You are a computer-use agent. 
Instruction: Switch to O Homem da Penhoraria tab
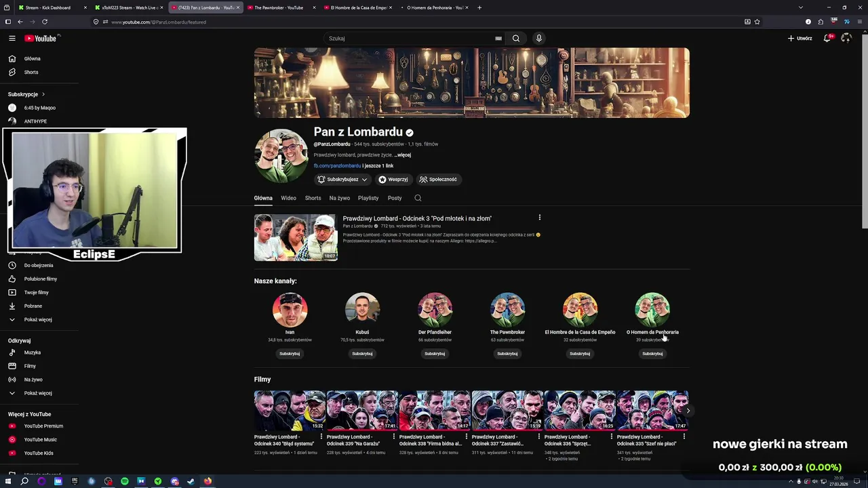(435, 7)
